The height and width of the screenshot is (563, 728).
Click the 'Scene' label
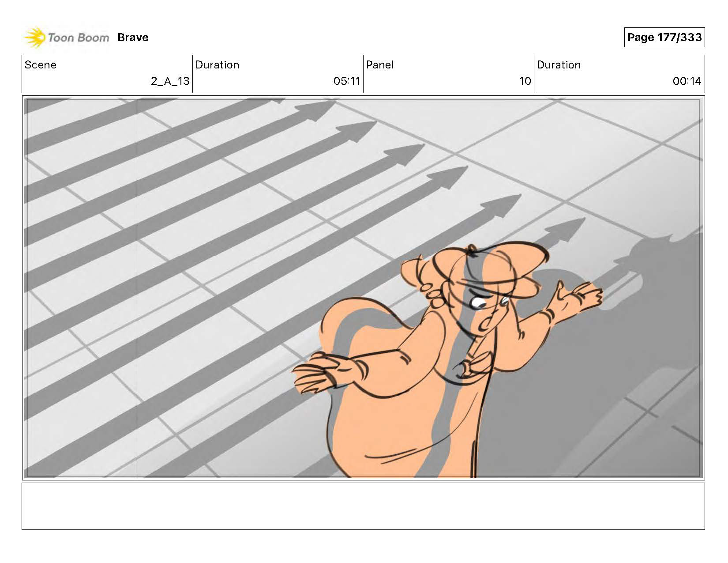point(41,65)
